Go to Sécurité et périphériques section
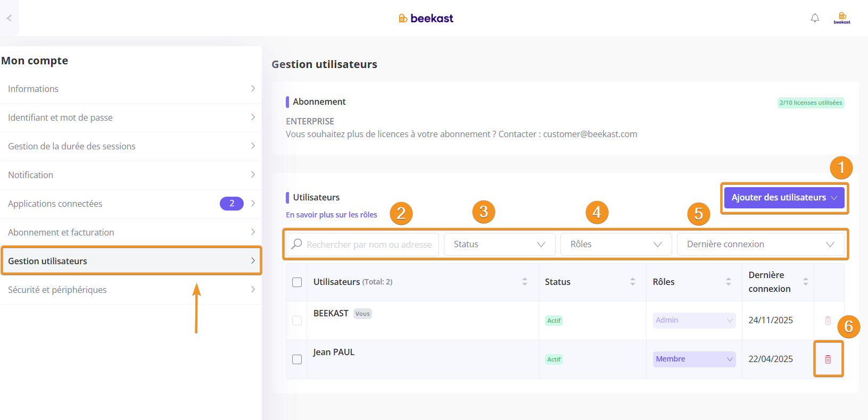868x420 pixels. coord(131,290)
